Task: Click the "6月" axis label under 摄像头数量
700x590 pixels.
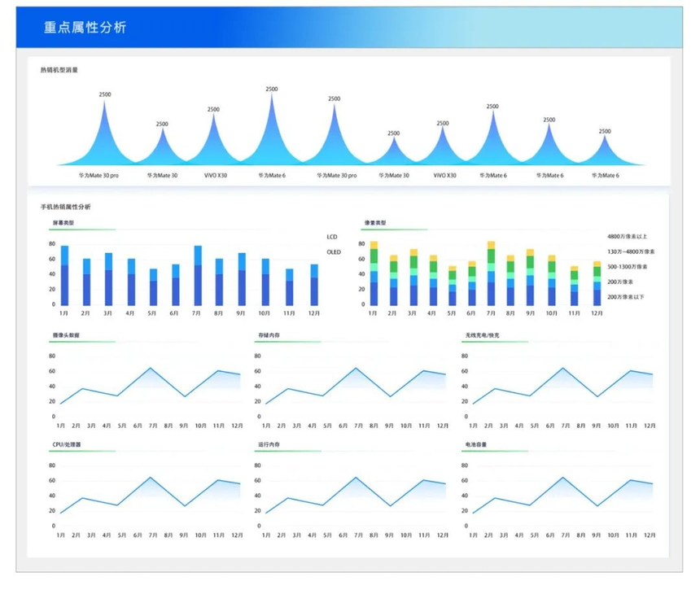Action: pyautogui.click(x=138, y=426)
